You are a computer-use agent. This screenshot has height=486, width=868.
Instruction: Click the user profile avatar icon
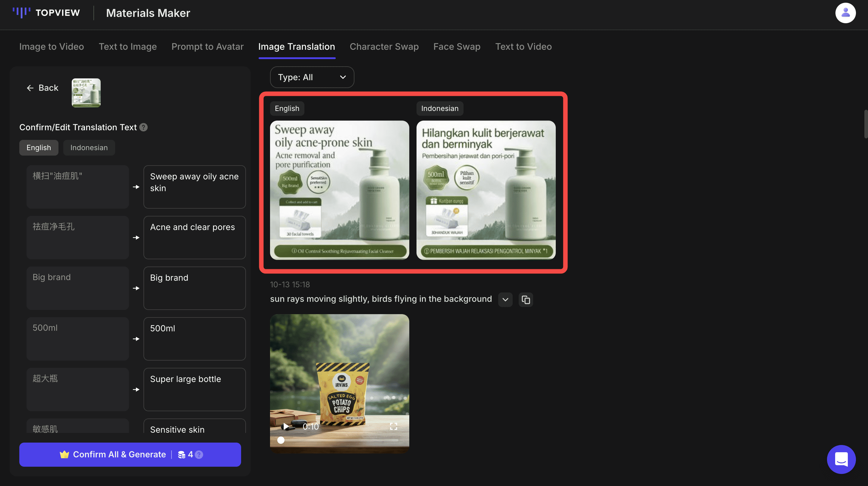(845, 13)
